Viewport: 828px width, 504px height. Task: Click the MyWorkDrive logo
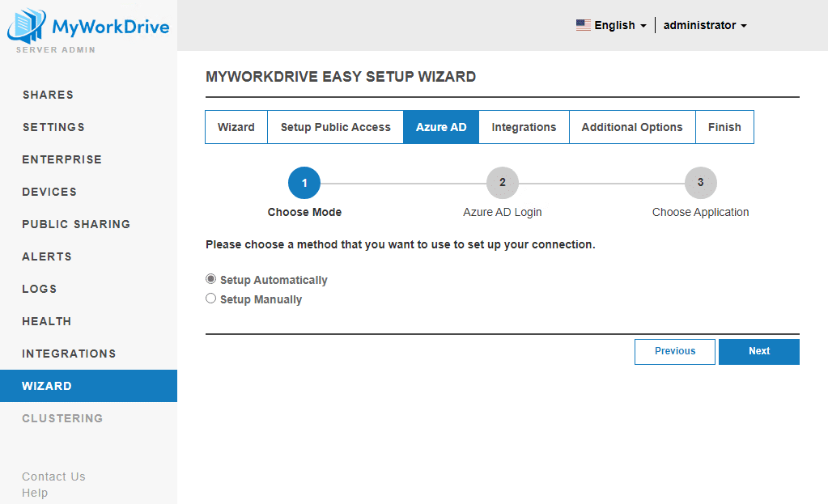click(87, 25)
